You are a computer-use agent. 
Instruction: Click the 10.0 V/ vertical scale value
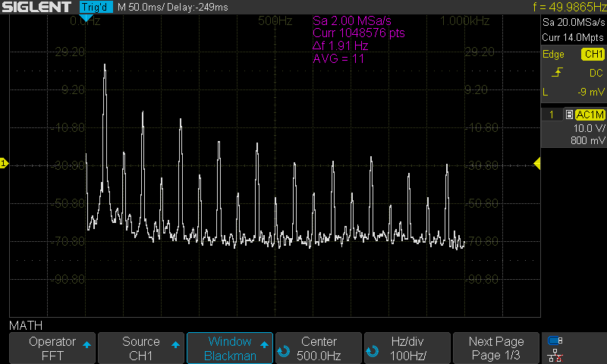click(589, 128)
